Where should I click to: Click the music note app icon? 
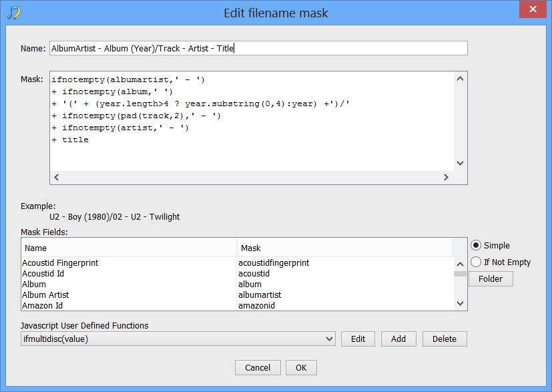point(14,13)
